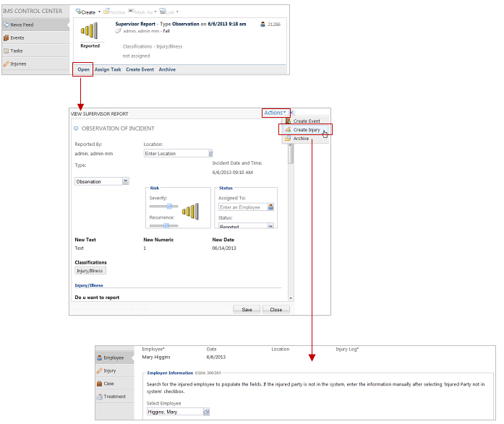Click the Case briefcase icon in injury sidebar
The width and height of the screenshot is (504, 424).
[x=100, y=384]
